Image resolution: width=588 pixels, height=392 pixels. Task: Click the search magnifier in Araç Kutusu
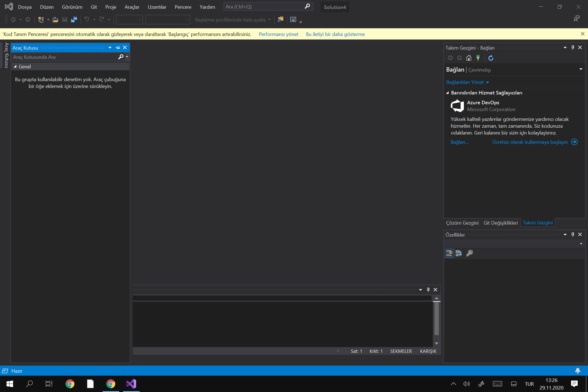point(121,57)
